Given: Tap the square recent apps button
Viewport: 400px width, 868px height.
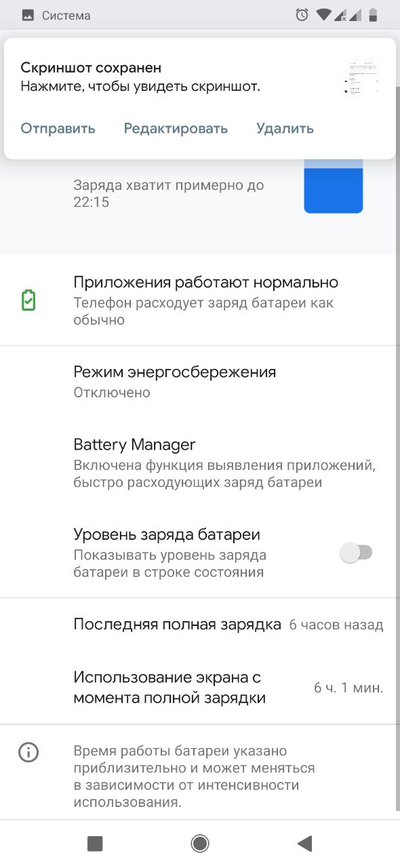Looking at the screenshot, I should coord(95,844).
